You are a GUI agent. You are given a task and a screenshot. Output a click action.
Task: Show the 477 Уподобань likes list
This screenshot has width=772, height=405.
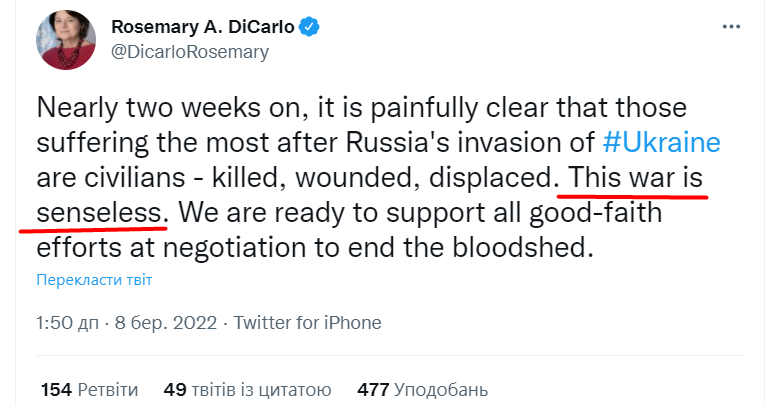(422, 388)
